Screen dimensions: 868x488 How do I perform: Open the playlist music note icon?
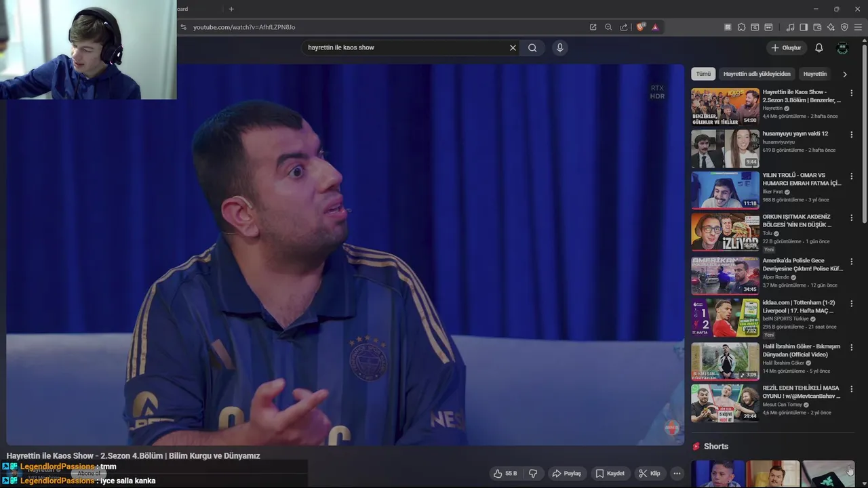[x=790, y=27]
